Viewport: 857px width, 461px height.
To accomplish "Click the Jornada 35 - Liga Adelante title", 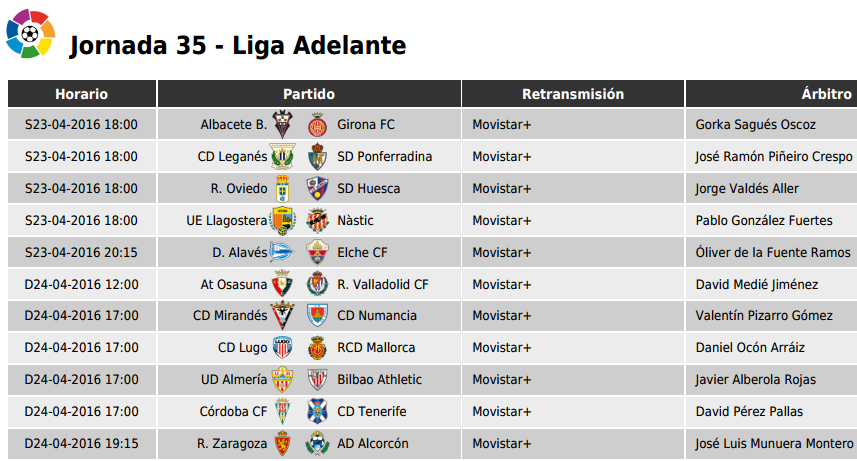I will (x=238, y=45).
